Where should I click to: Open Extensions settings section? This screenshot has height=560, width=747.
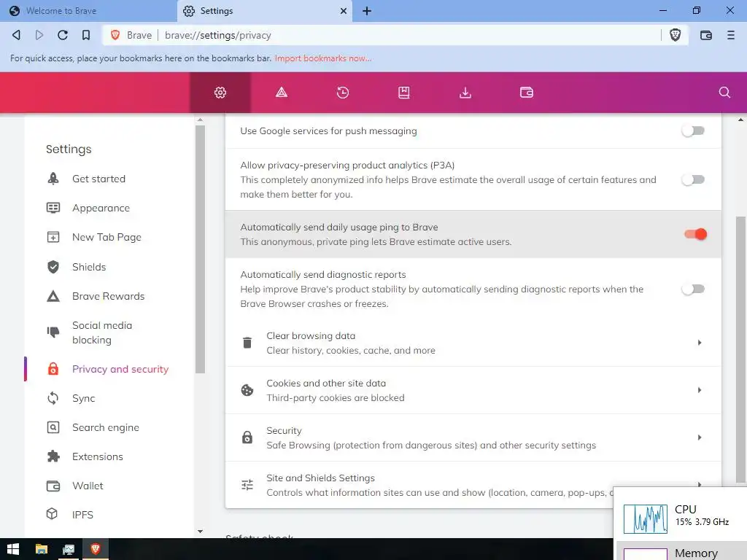tap(98, 456)
